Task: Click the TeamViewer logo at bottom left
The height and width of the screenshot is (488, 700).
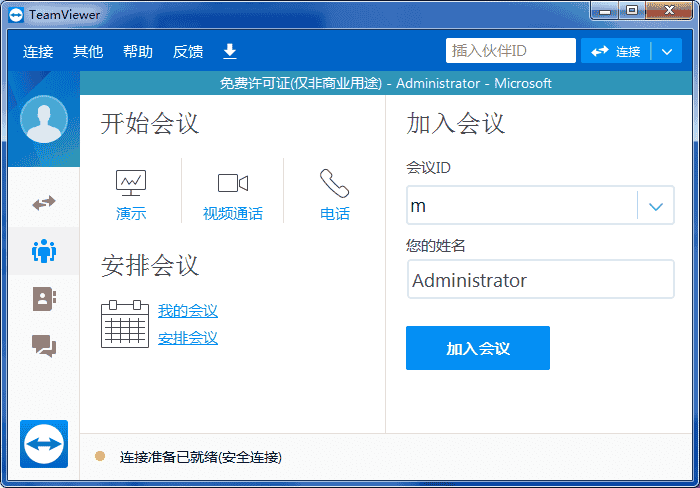Action: pos(44,443)
